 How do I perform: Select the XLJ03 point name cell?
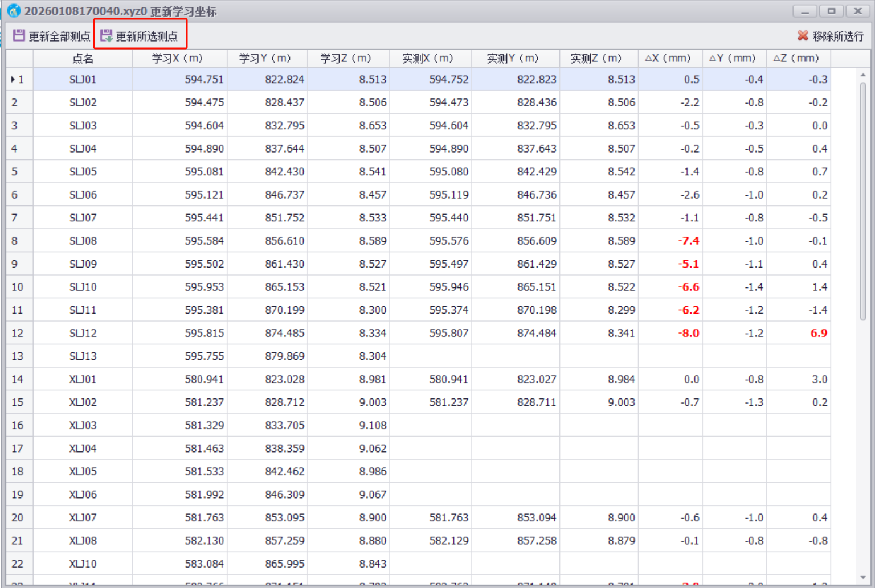pyautogui.click(x=83, y=425)
